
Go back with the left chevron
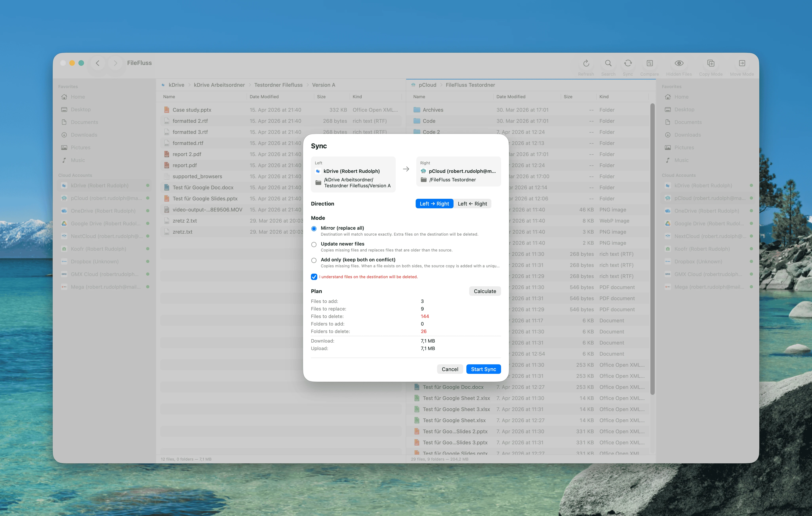(97, 63)
